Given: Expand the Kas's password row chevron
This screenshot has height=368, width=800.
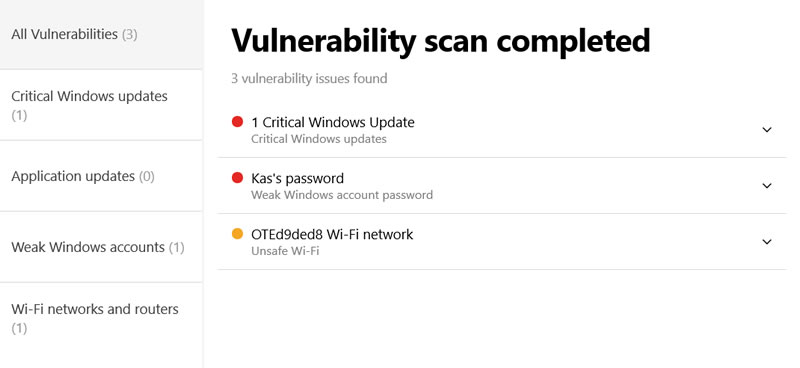Looking at the screenshot, I should (x=766, y=186).
